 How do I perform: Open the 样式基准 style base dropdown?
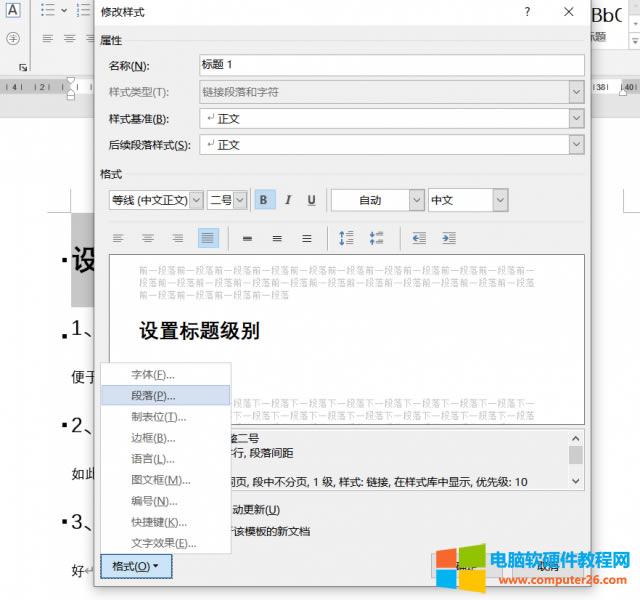point(576,118)
